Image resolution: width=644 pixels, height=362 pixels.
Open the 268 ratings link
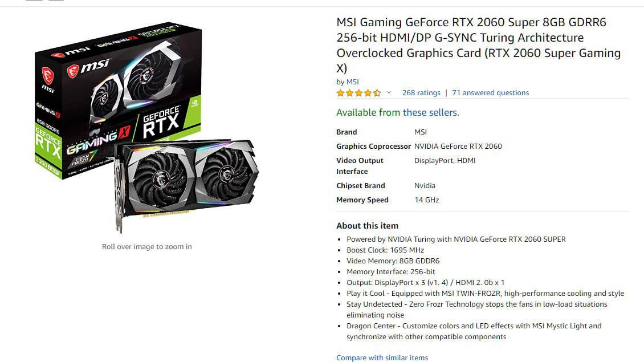click(421, 93)
